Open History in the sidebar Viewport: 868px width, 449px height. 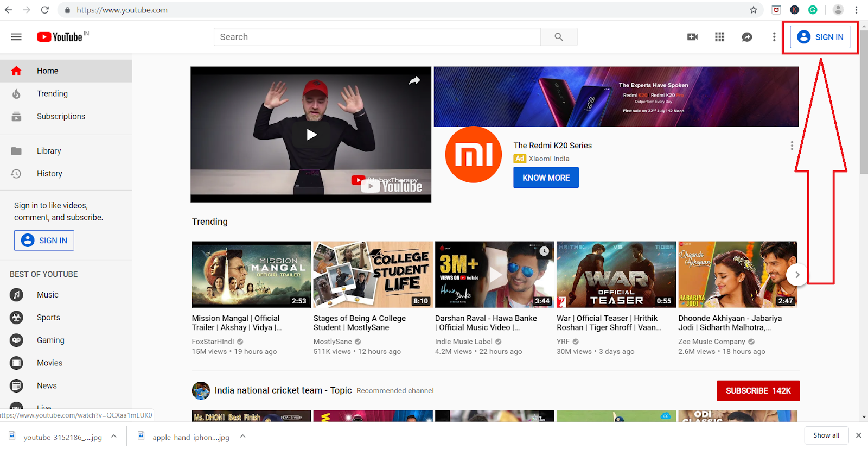click(66, 174)
